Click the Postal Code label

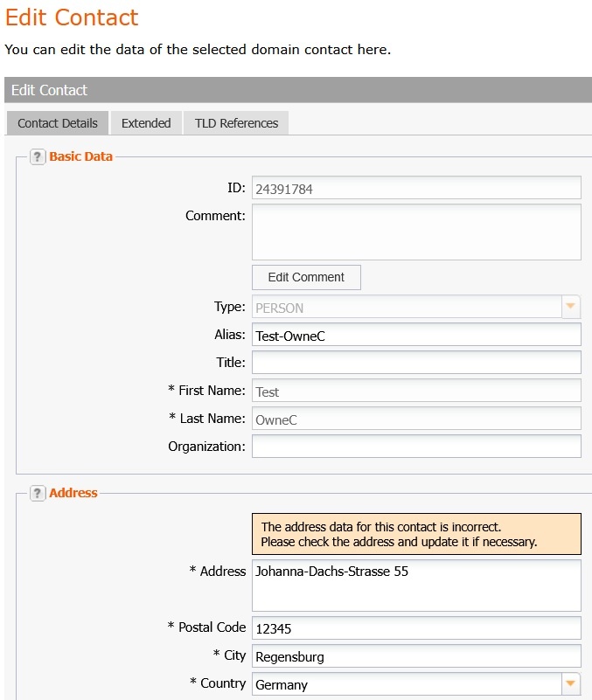pos(207,627)
